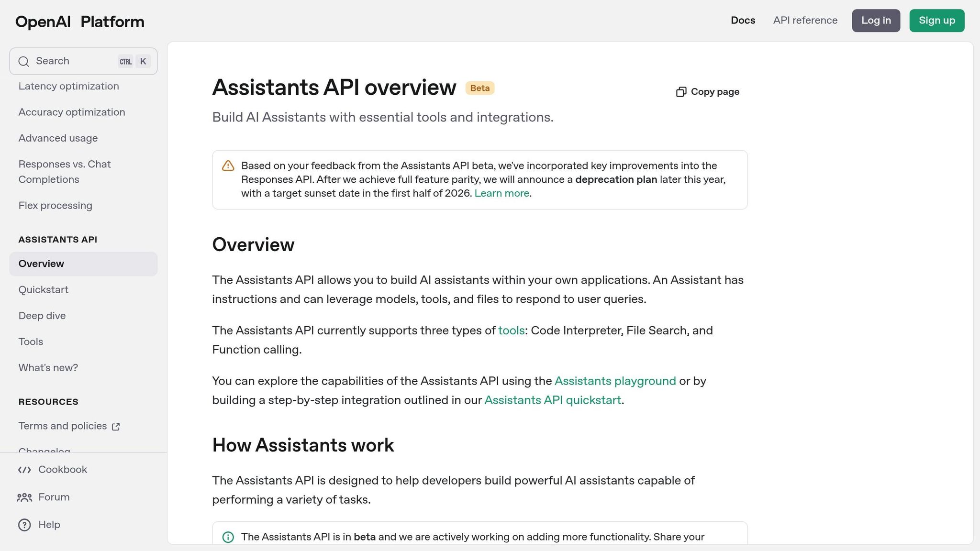The width and height of the screenshot is (980, 551).
Task: Select Overview under Assistants API
Action: tap(83, 264)
